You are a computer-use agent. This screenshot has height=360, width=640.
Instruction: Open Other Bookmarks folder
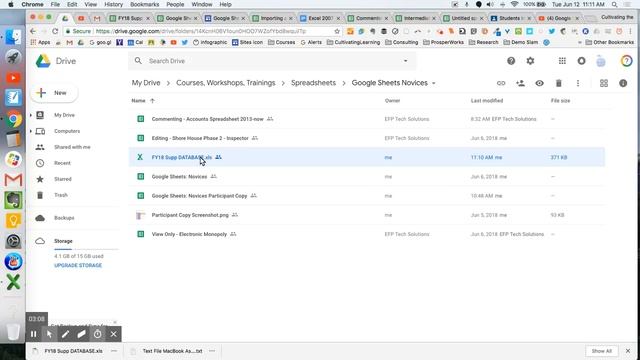tap(609, 42)
